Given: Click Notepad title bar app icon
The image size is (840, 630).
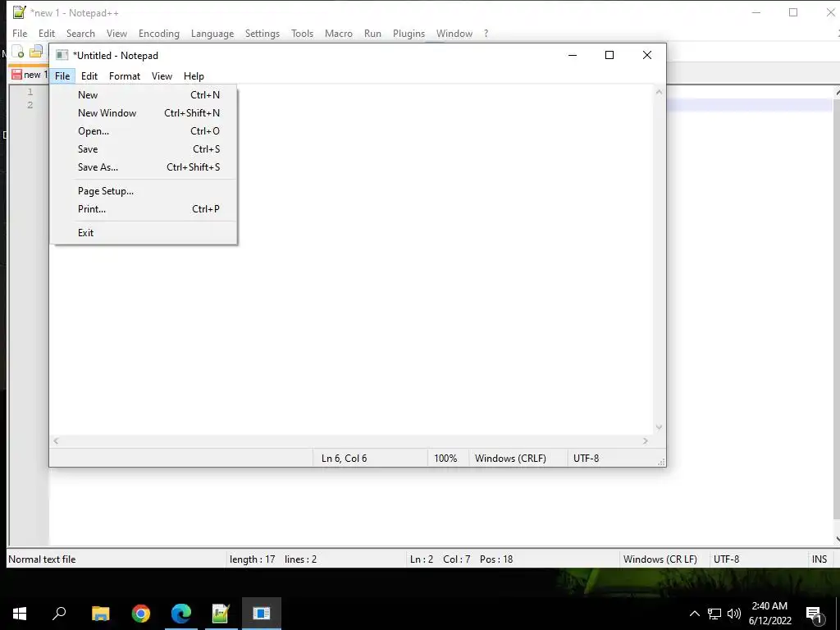Looking at the screenshot, I should coord(62,55).
